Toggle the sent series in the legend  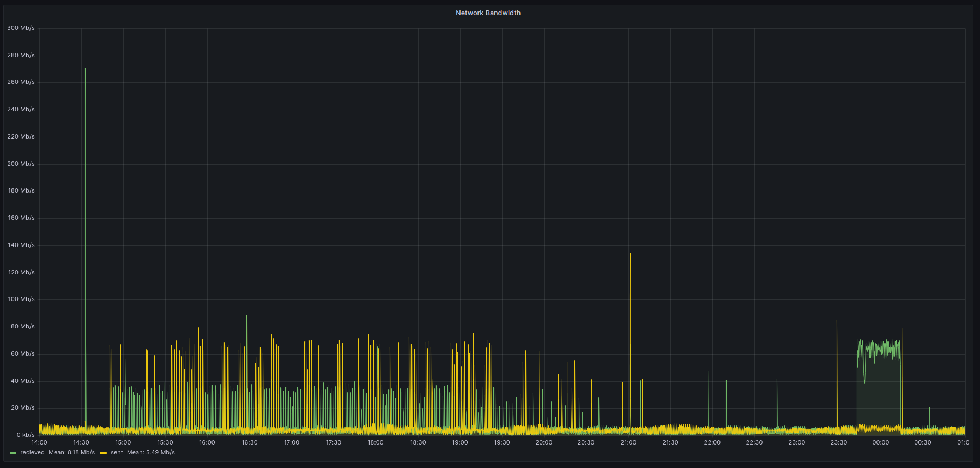pos(117,452)
